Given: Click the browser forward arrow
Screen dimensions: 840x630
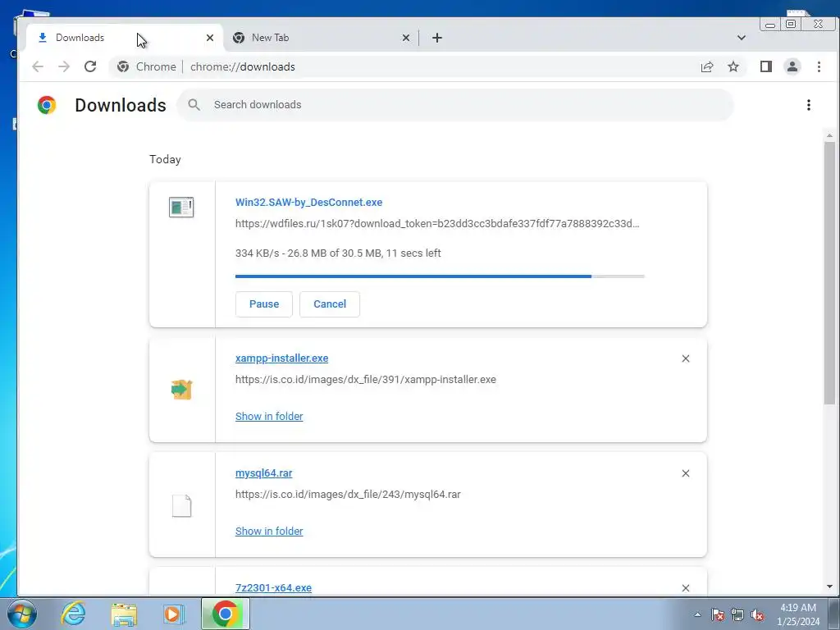Looking at the screenshot, I should click(x=64, y=66).
